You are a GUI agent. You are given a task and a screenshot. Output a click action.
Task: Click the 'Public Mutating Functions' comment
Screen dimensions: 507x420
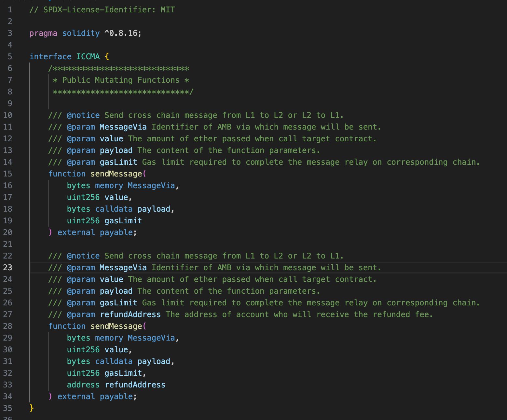pos(121,80)
